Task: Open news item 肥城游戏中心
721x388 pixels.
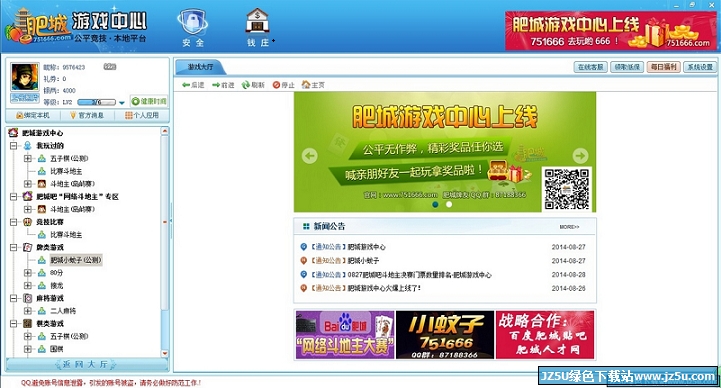Action: pos(366,247)
